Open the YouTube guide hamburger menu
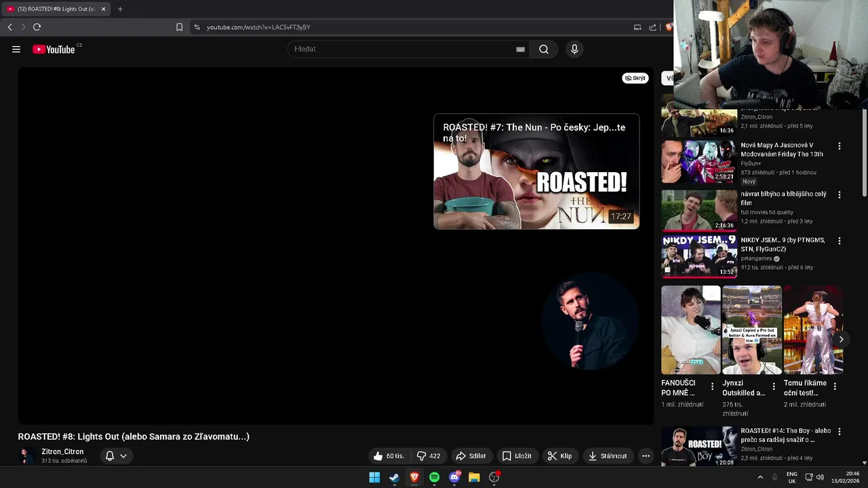Image resolution: width=868 pixels, height=488 pixels. click(16, 49)
